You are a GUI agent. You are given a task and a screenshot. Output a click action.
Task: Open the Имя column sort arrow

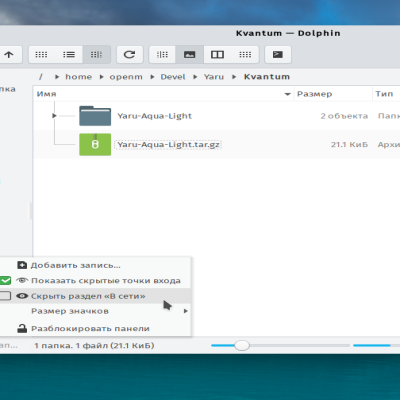(x=287, y=94)
